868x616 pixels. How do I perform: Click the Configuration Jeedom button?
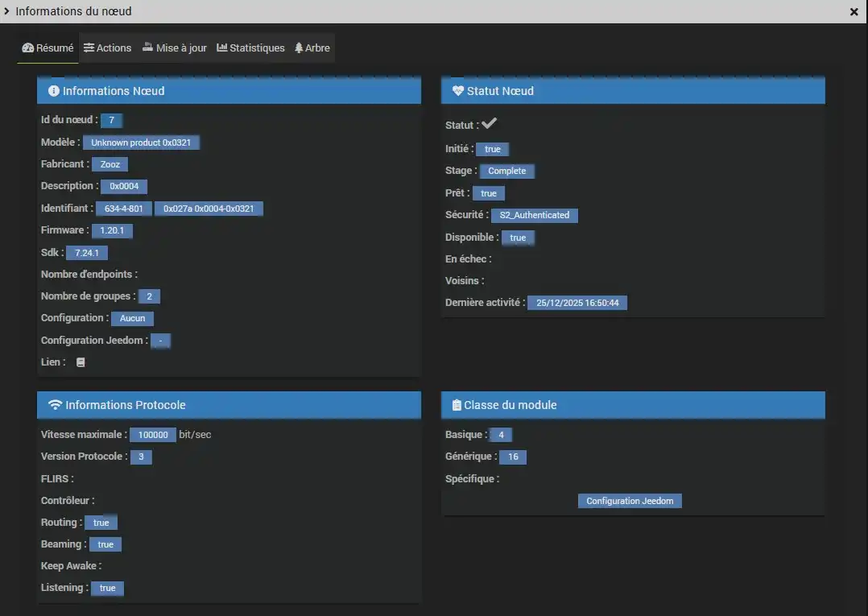tap(630, 501)
